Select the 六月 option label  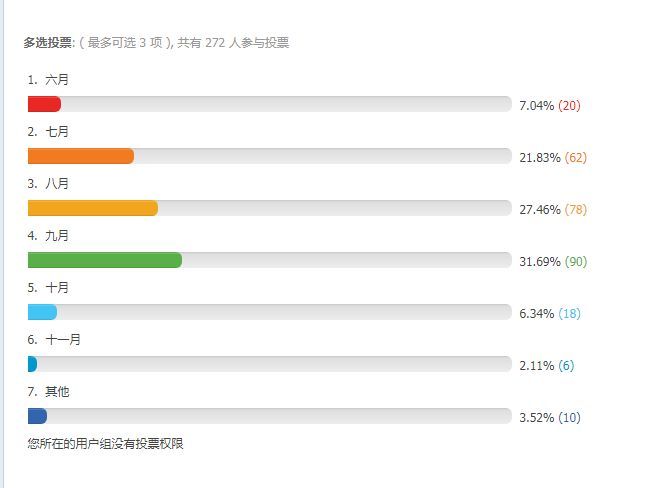coord(57,79)
